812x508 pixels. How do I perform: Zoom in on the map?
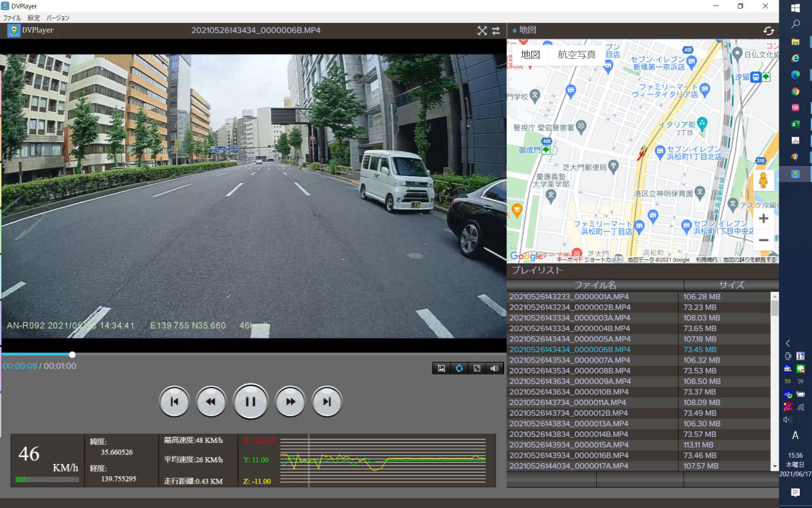tap(763, 218)
